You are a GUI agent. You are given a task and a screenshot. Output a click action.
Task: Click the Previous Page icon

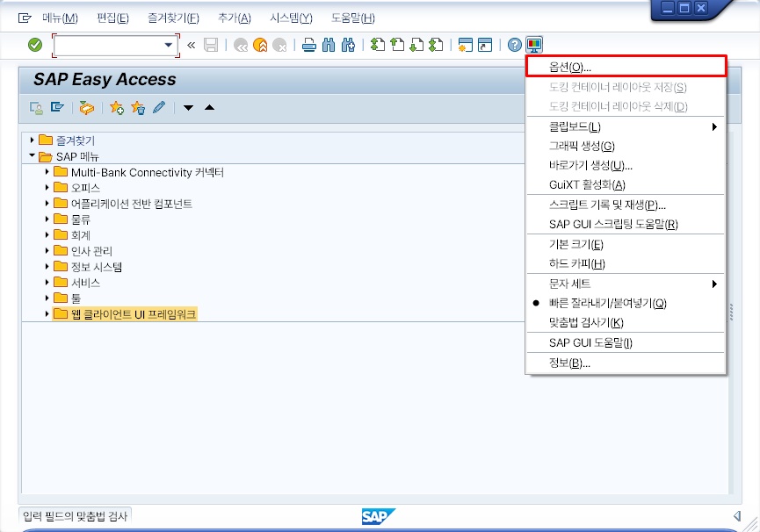[397, 45]
